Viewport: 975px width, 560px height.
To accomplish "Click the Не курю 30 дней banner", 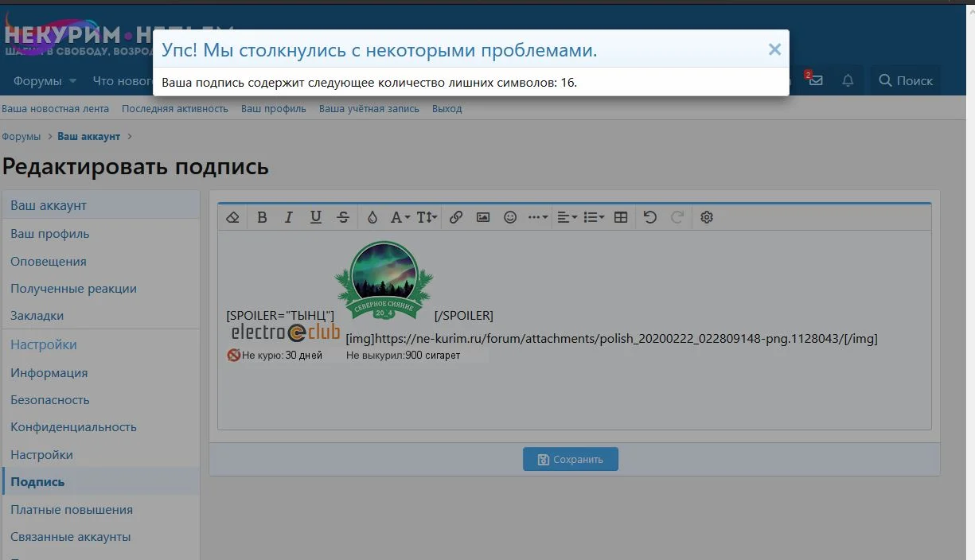I will pos(357,356).
